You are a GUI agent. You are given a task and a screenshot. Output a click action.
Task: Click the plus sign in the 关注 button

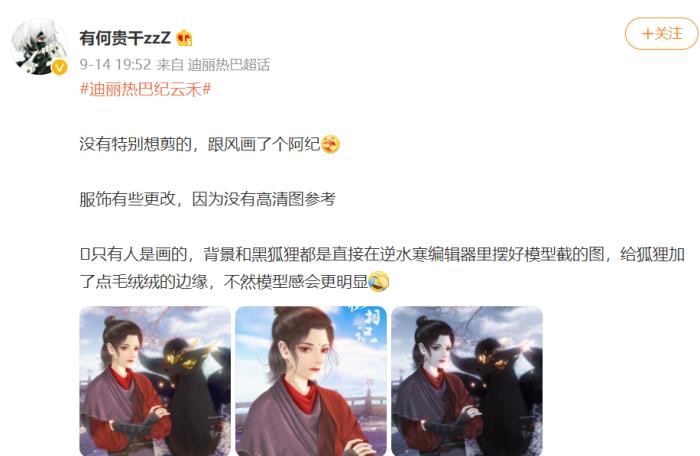(x=647, y=33)
